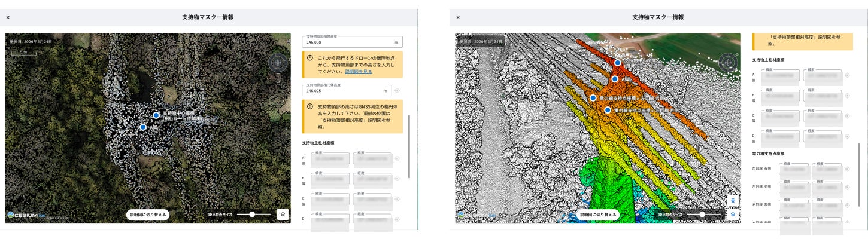Adjust the 3D点群のサイズ slider on the point cloud view
868x239 pixels.
pos(705,214)
